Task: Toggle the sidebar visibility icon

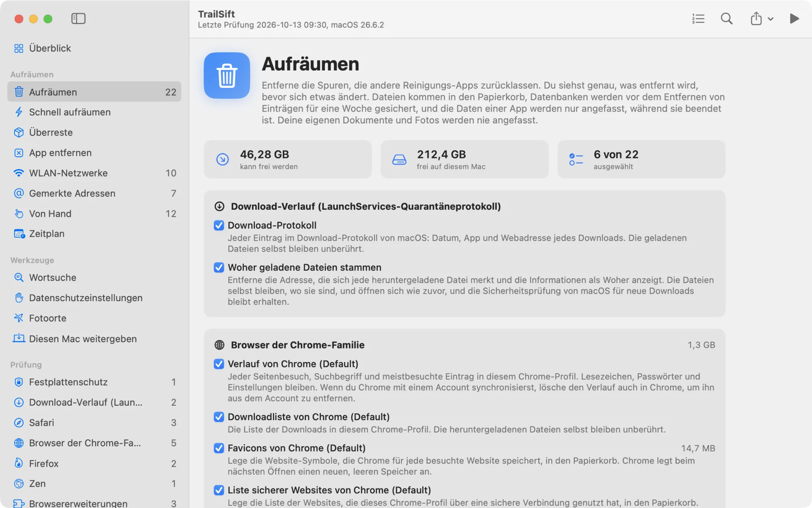Action: coord(78,19)
